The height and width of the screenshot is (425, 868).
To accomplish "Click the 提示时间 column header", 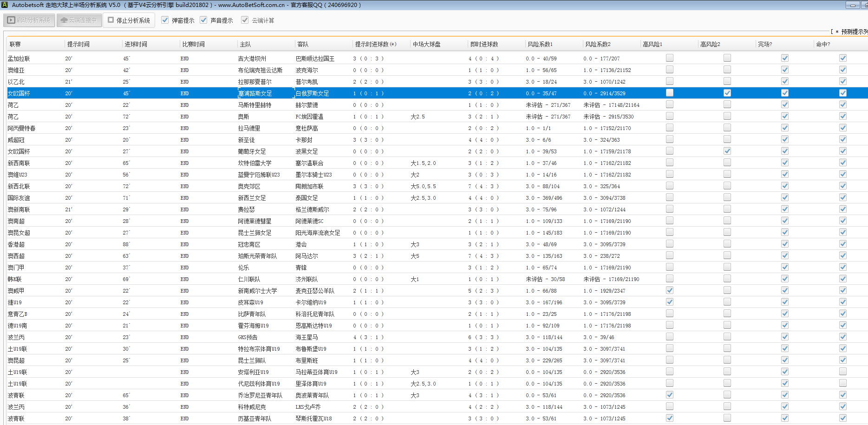I will (x=78, y=44).
